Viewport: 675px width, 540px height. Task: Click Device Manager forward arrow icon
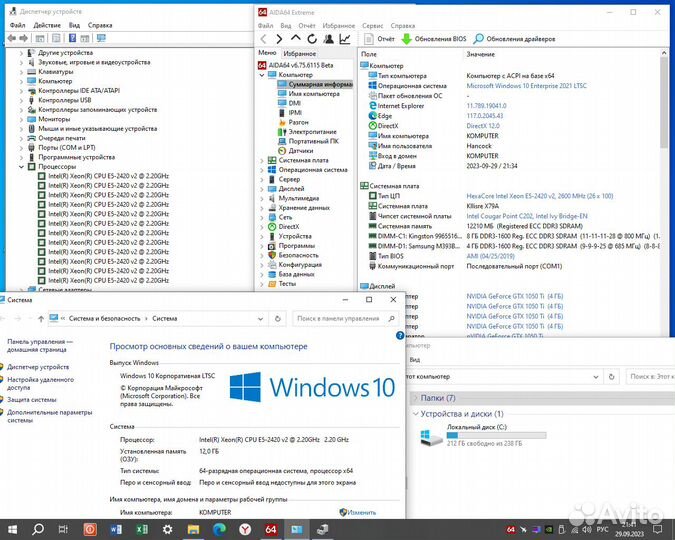(x=24, y=38)
